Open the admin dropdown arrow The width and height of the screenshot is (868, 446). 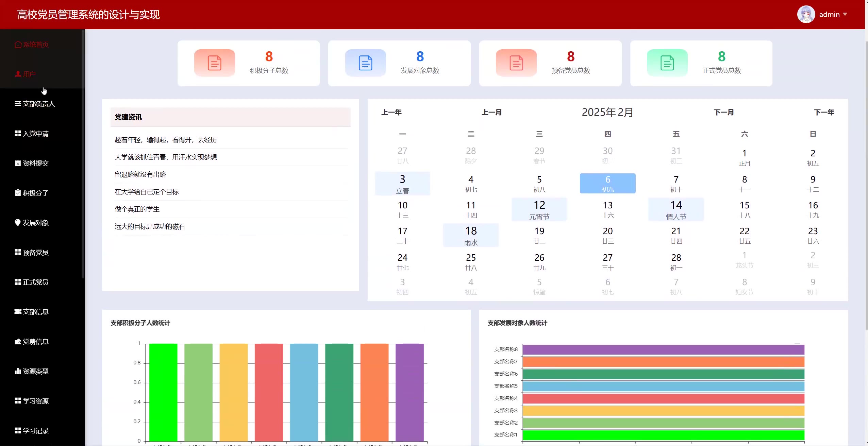[845, 14]
